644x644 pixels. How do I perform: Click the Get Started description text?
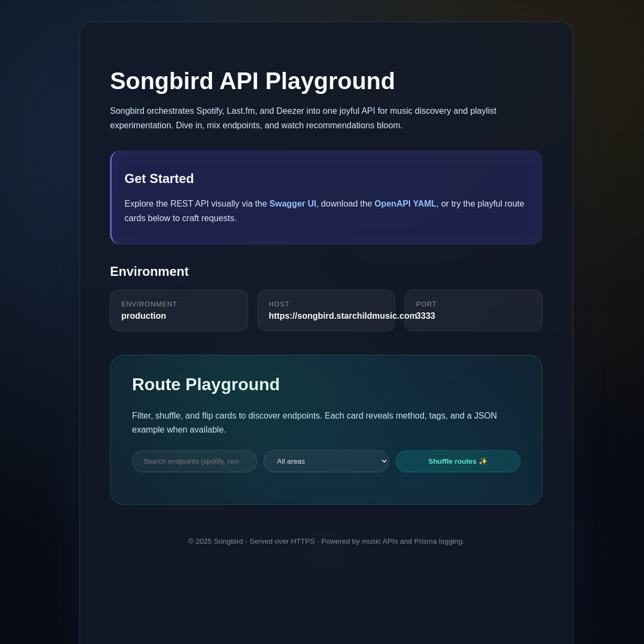click(x=324, y=211)
